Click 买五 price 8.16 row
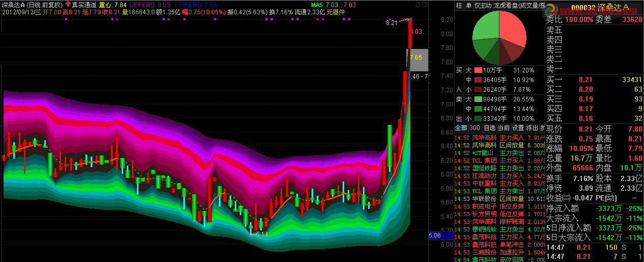The width and height of the screenshot is (644, 262). (x=594, y=118)
